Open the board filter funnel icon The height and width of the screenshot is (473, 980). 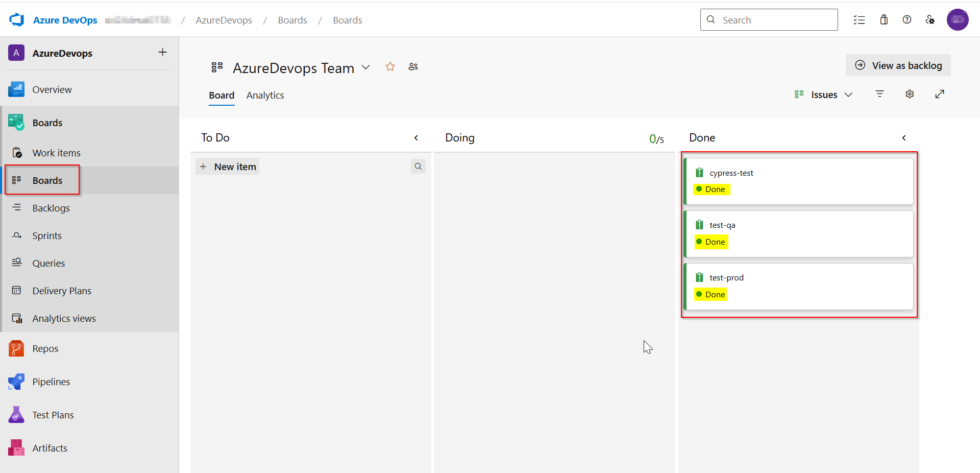tap(879, 94)
